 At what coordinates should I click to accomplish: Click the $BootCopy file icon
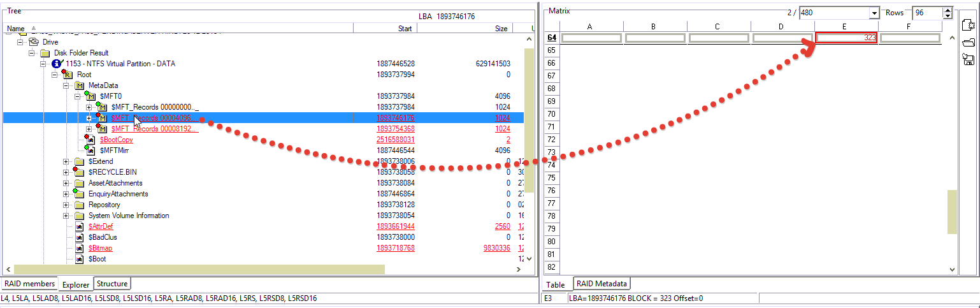click(x=90, y=140)
